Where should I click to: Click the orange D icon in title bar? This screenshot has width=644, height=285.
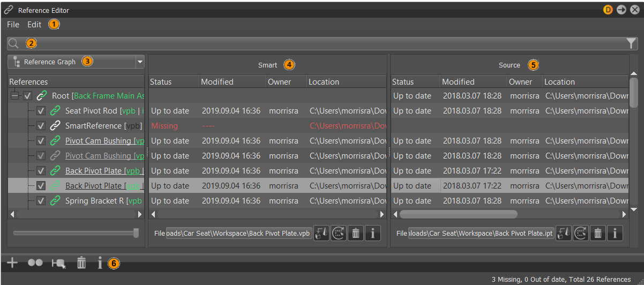[608, 10]
